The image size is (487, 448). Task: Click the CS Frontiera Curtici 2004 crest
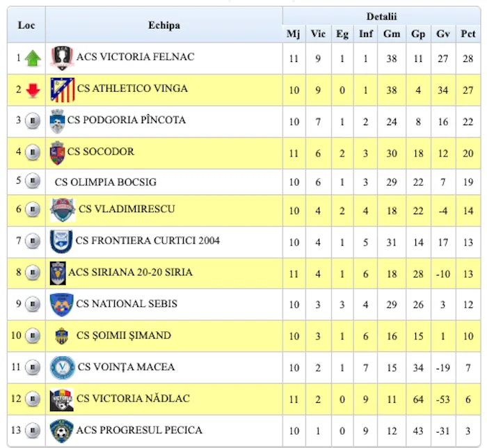click(61, 241)
